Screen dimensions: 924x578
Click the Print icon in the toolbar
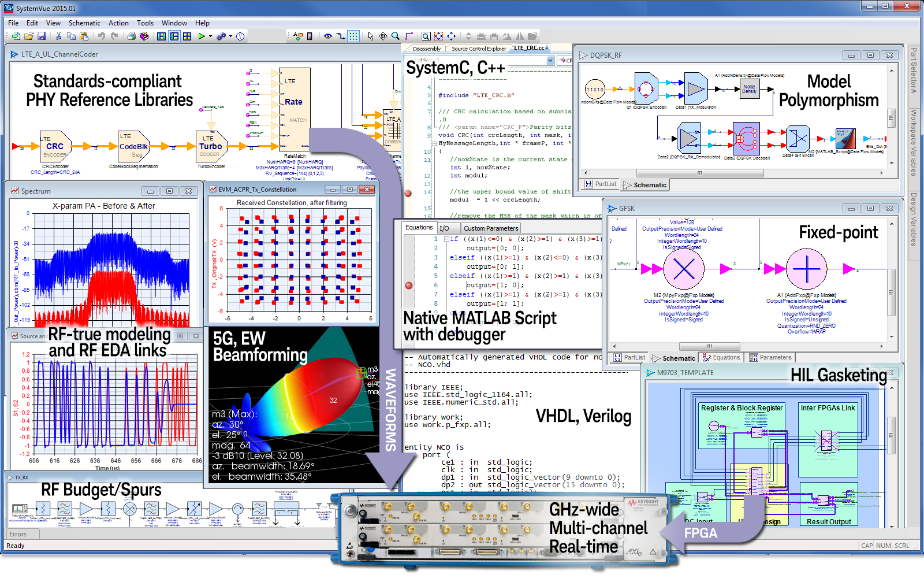[131, 36]
